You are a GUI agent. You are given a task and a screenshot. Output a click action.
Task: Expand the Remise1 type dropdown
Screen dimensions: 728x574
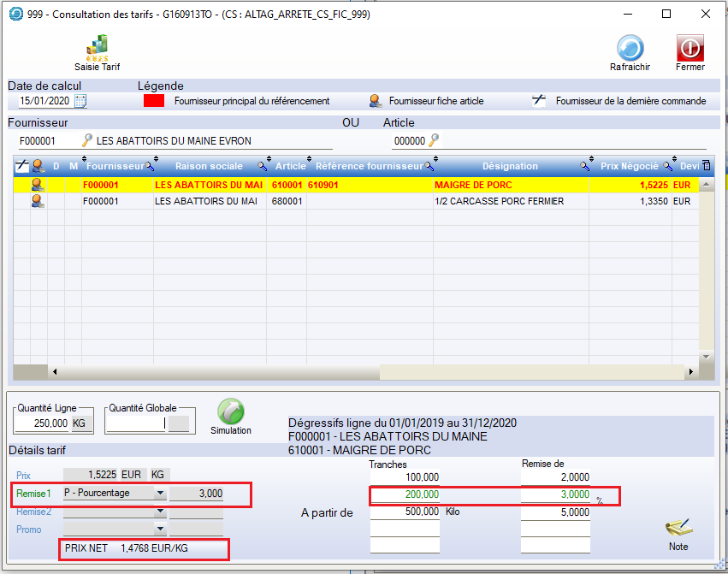click(x=159, y=494)
